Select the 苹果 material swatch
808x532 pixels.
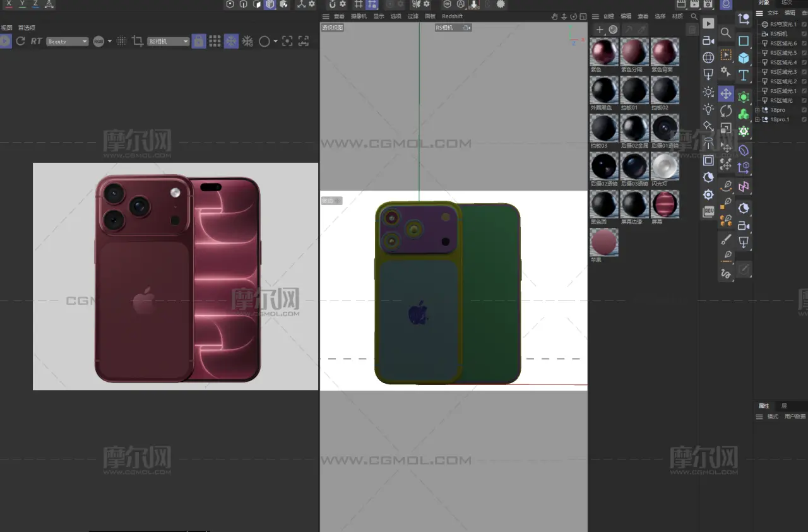pyautogui.click(x=603, y=242)
